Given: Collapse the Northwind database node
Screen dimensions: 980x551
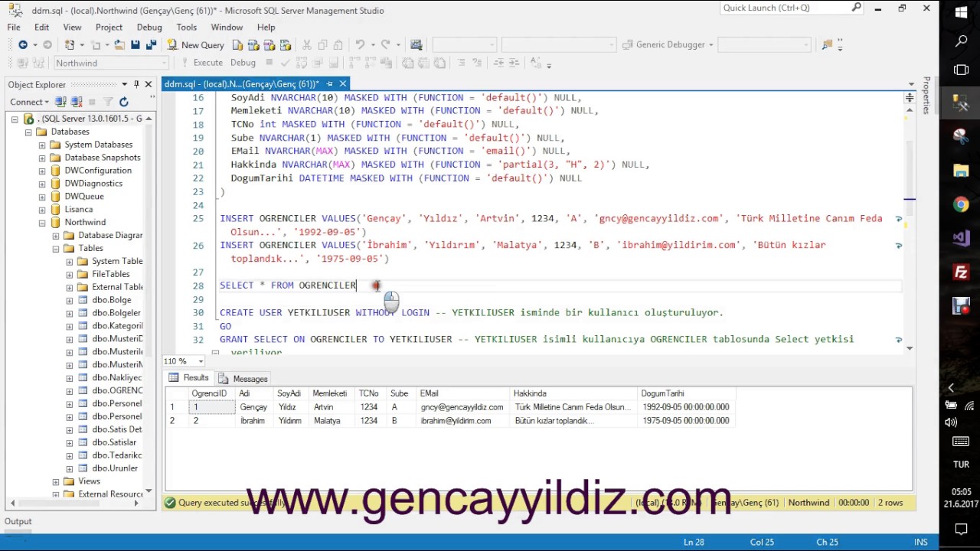Looking at the screenshot, I should (x=42, y=223).
